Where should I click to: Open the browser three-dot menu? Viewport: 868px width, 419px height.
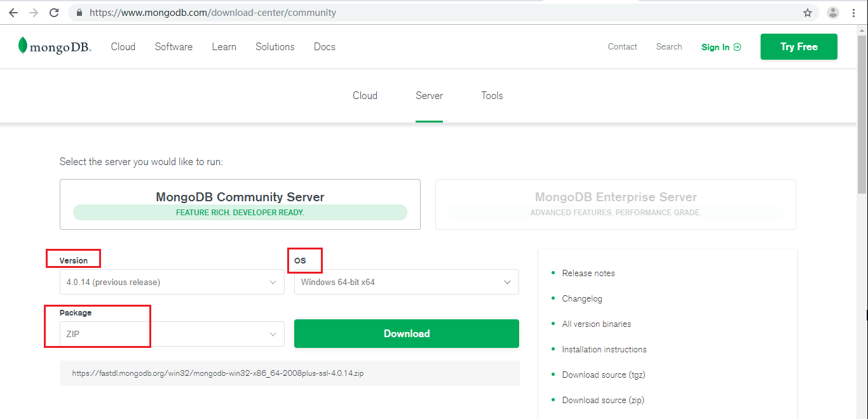click(x=854, y=12)
